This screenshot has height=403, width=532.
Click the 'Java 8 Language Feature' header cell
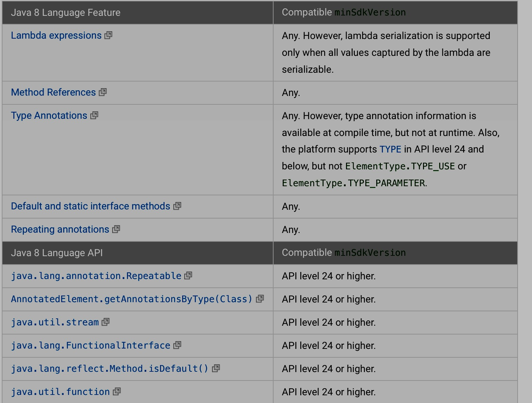[x=137, y=13]
